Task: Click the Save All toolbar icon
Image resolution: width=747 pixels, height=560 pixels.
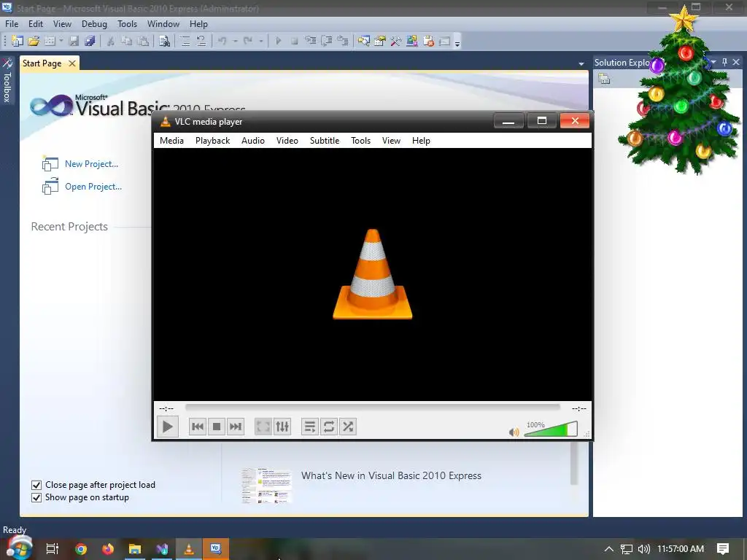Action: point(90,41)
